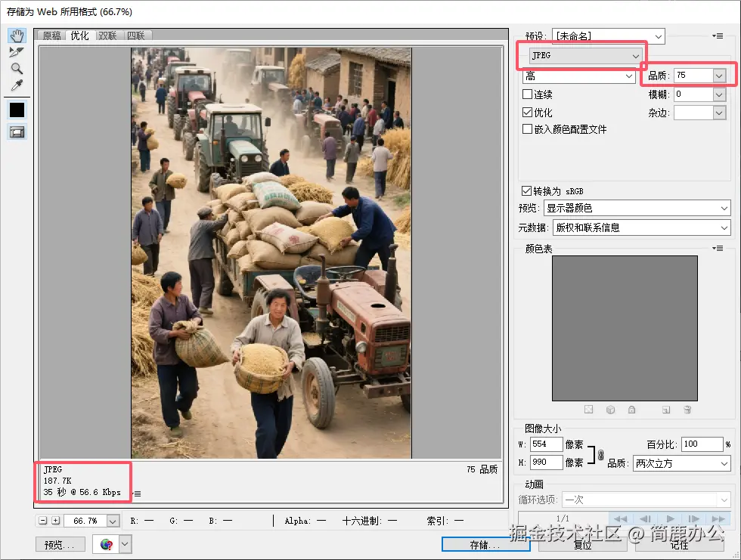Click the 预览... button
741x560 pixels.
click(60, 544)
